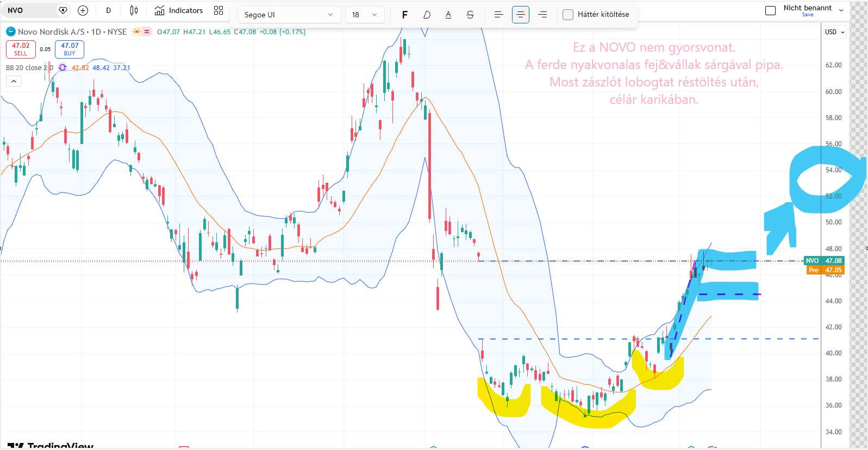Add a symbol to compare with plus icon

click(x=83, y=10)
